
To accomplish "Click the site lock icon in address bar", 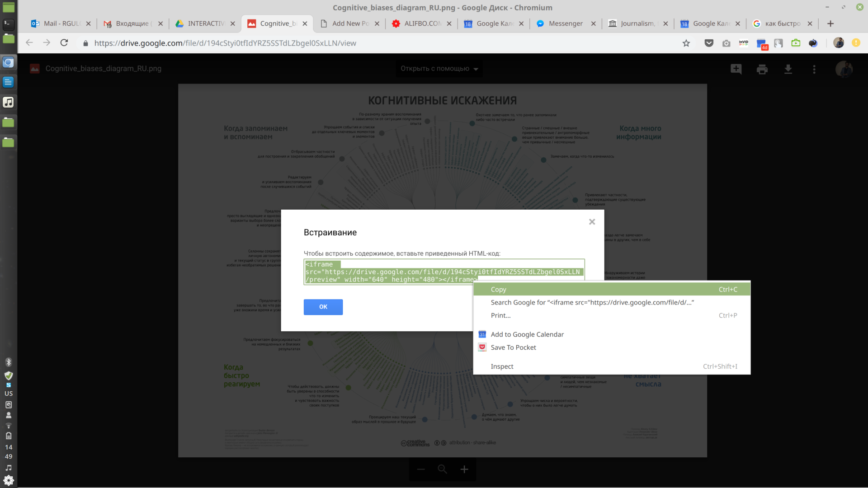I will [85, 43].
